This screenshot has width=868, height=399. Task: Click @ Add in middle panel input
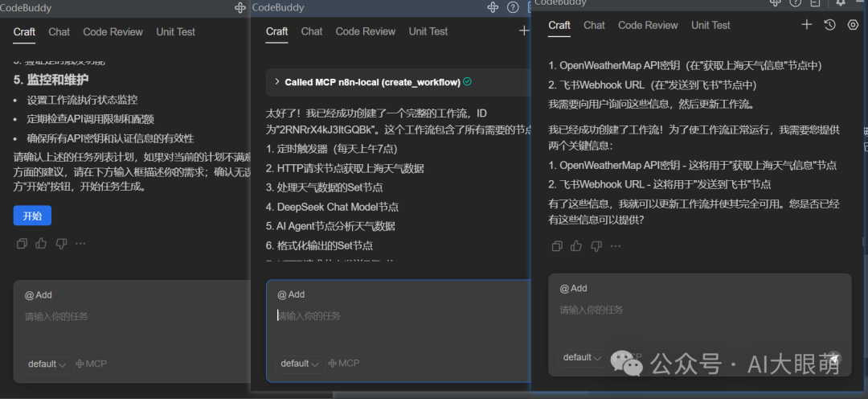point(291,294)
